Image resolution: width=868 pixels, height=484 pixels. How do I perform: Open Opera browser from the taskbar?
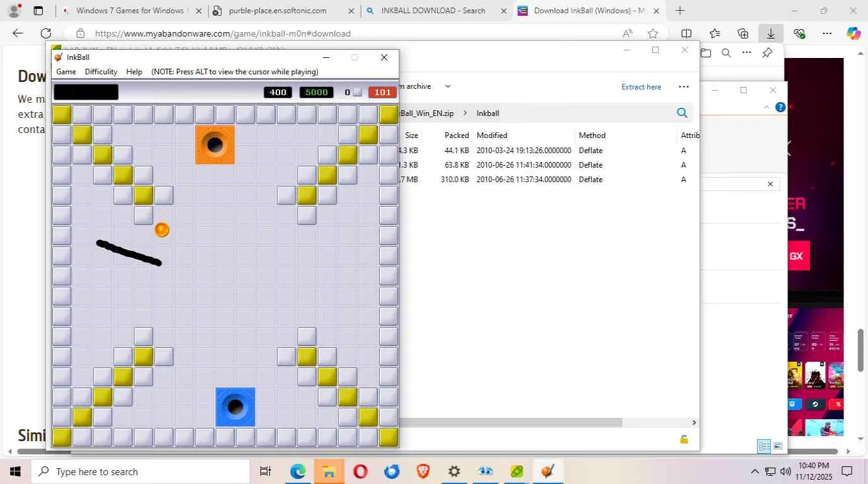click(x=360, y=471)
